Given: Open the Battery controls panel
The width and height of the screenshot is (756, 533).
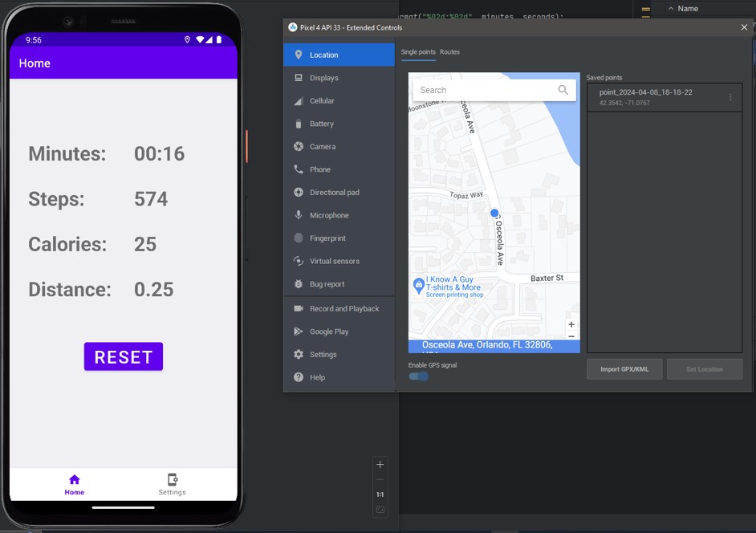Looking at the screenshot, I should (321, 124).
